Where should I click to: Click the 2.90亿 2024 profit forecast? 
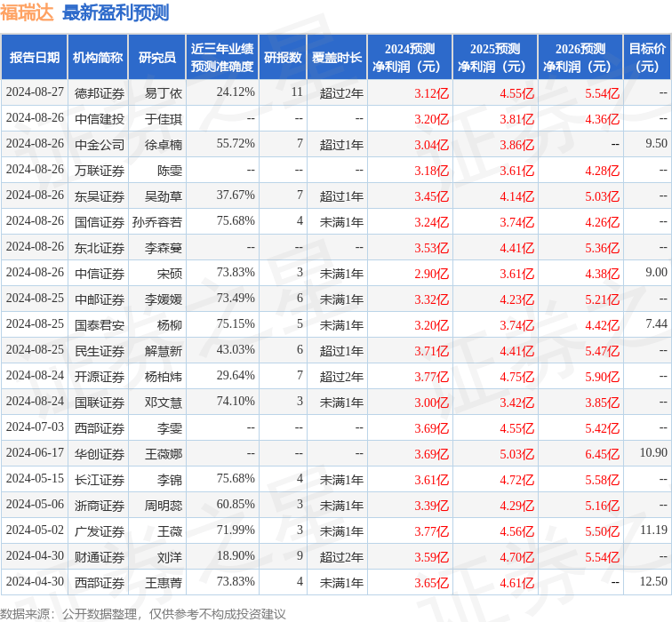click(x=432, y=274)
